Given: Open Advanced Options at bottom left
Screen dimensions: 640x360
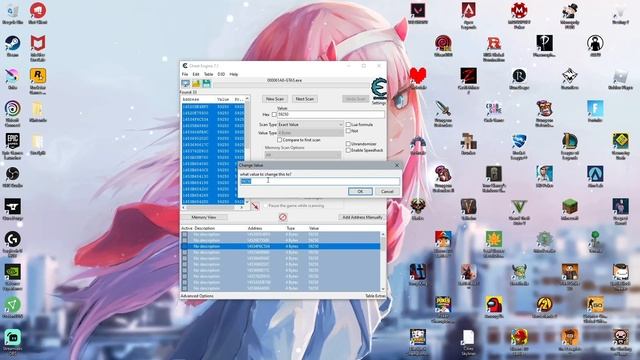Looking at the screenshot, I should (197, 296).
